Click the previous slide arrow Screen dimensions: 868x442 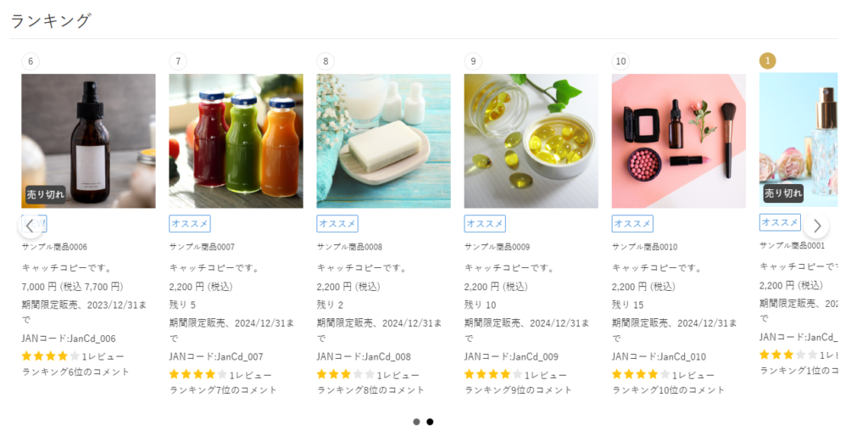(30, 226)
